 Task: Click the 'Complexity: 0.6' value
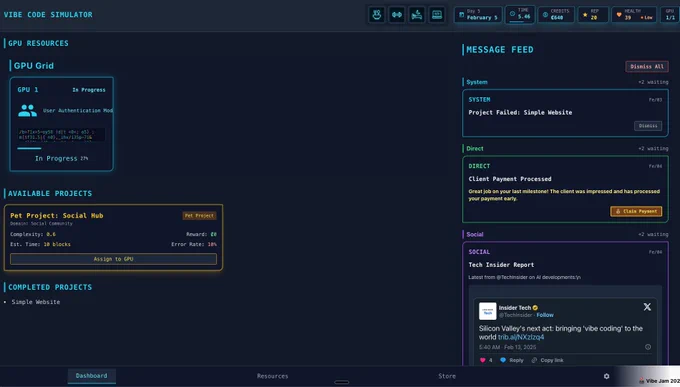point(33,234)
